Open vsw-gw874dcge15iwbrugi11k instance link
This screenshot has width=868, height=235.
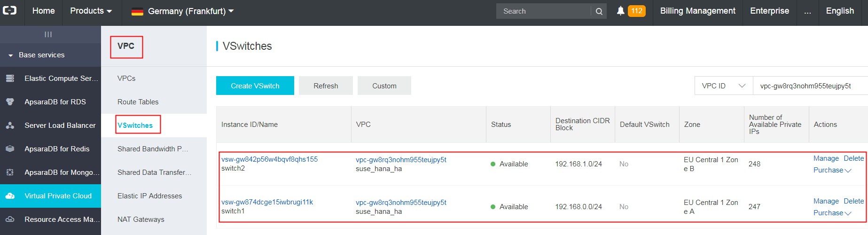pyautogui.click(x=267, y=202)
